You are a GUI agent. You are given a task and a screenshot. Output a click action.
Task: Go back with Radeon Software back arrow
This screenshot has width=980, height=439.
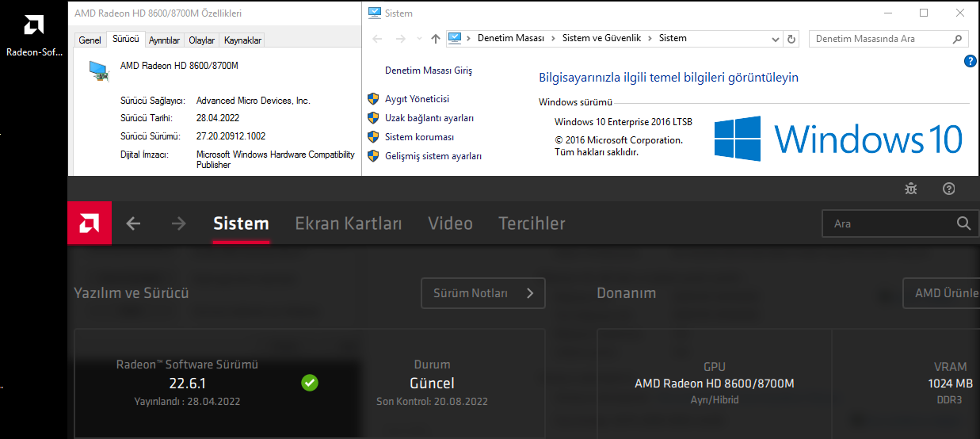[133, 223]
